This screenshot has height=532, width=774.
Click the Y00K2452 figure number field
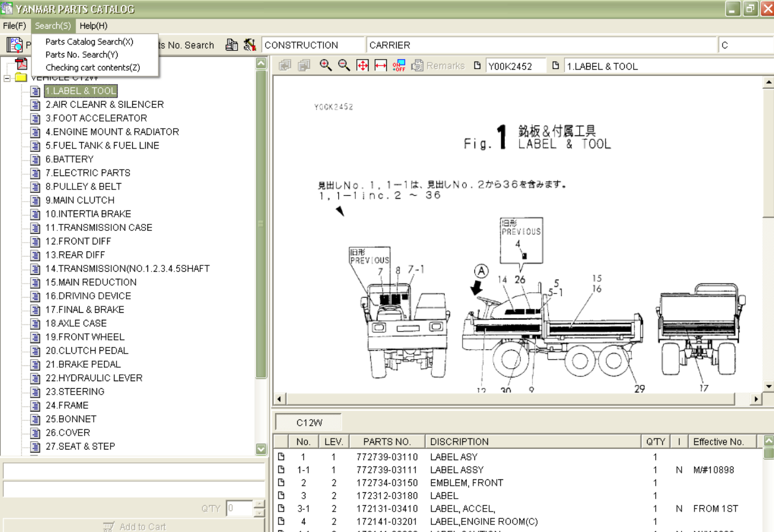coord(516,66)
